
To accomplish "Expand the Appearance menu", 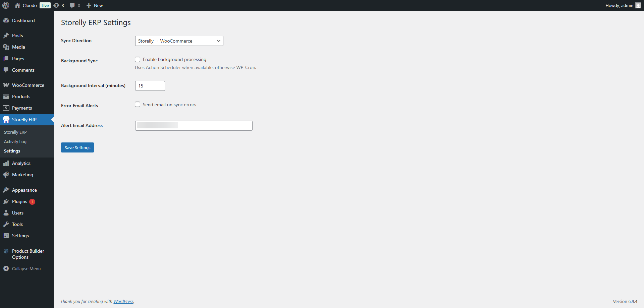I will [x=24, y=190].
